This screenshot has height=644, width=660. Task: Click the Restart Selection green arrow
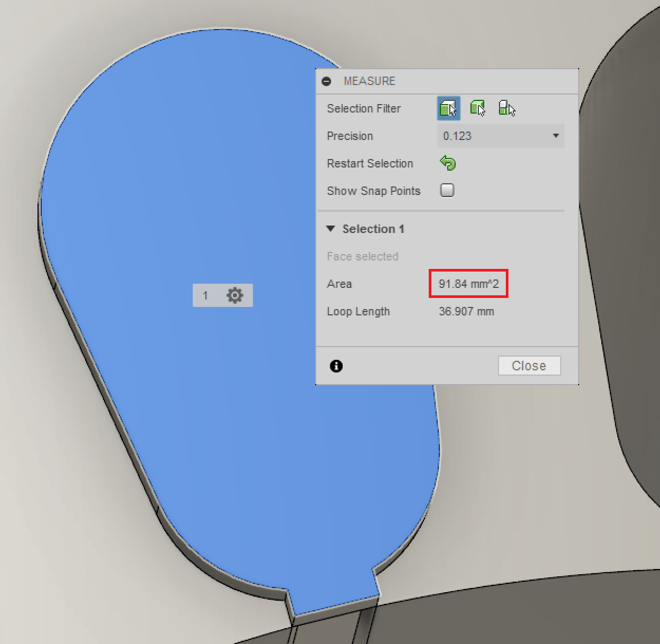(x=448, y=163)
